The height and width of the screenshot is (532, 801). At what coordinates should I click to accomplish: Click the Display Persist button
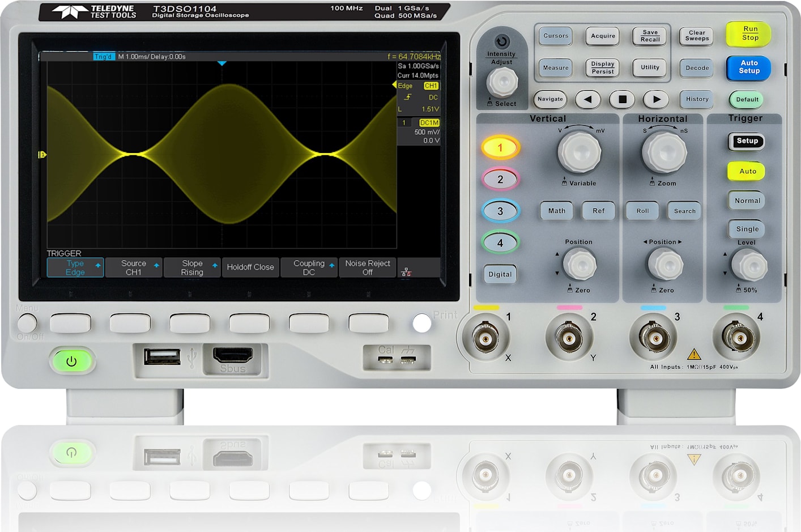pyautogui.click(x=603, y=67)
